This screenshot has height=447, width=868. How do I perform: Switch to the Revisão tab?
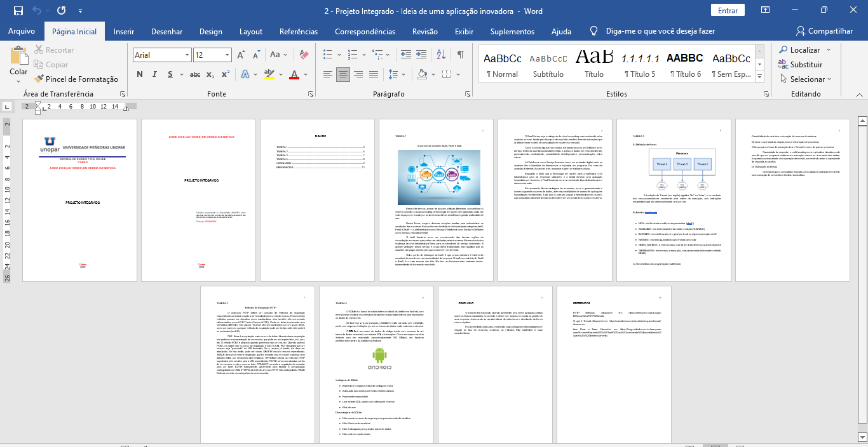click(425, 31)
